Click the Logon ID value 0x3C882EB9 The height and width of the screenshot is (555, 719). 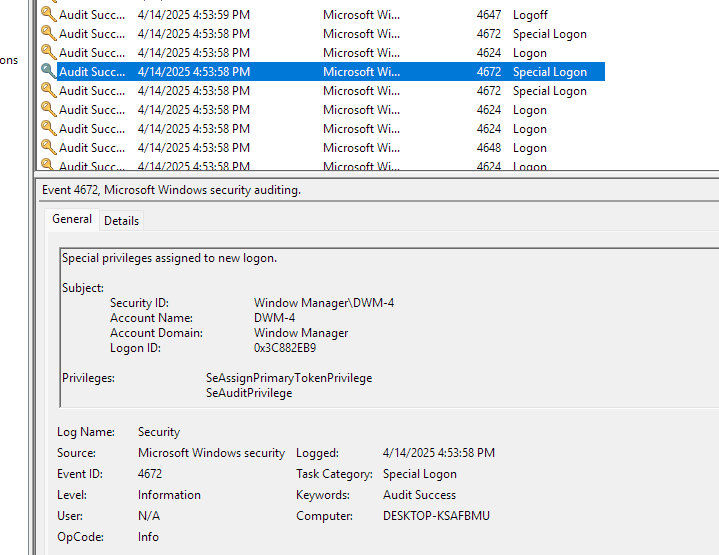pyautogui.click(x=285, y=348)
